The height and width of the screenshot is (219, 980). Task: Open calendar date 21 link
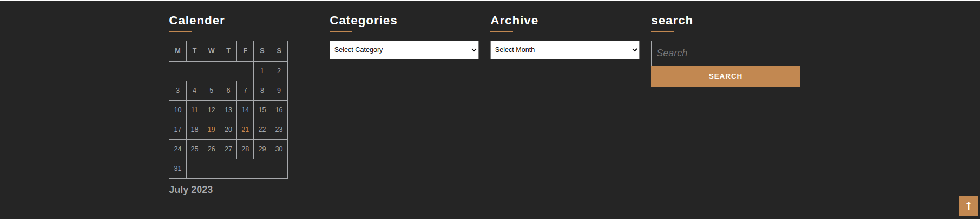pyautogui.click(x=245, y=130)
